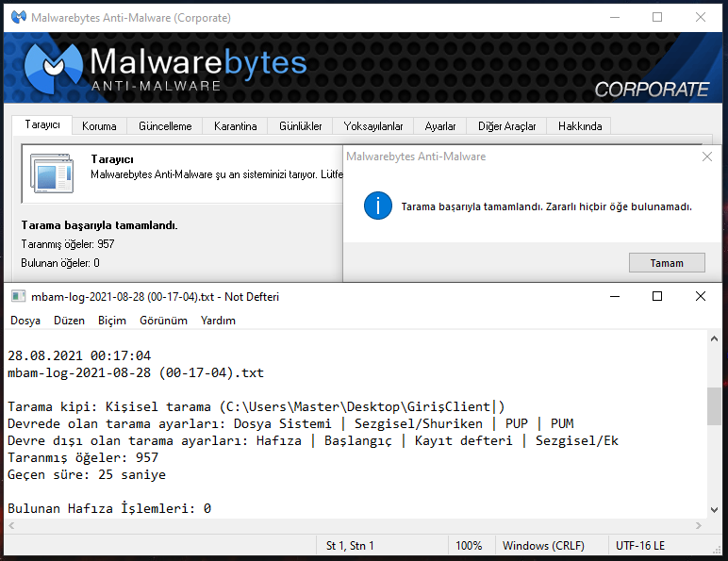728x561 pixels.
Task: Open the Karantina tab
Action: [x=236, y=125]
